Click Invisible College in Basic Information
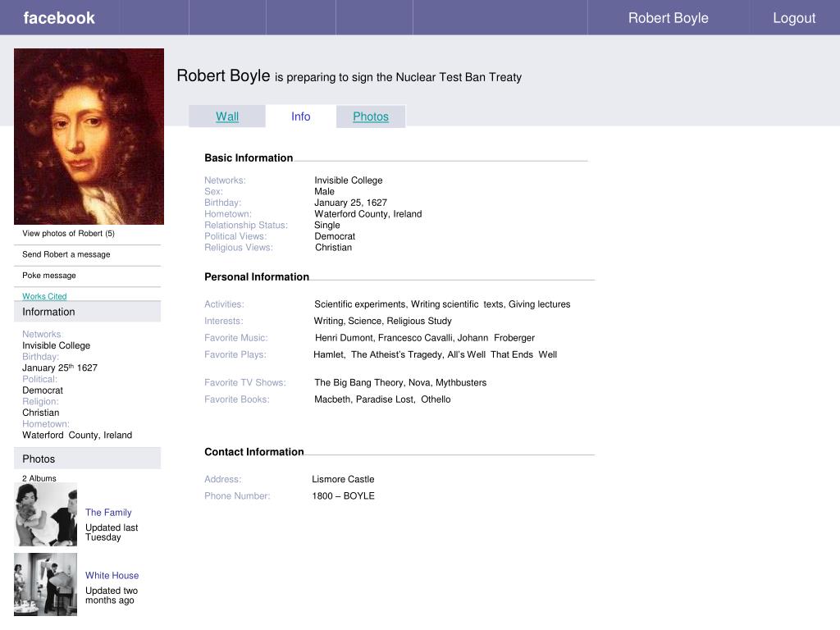Image resolution: width=840 pixels, height=630 pixels. tap(348, 180)
